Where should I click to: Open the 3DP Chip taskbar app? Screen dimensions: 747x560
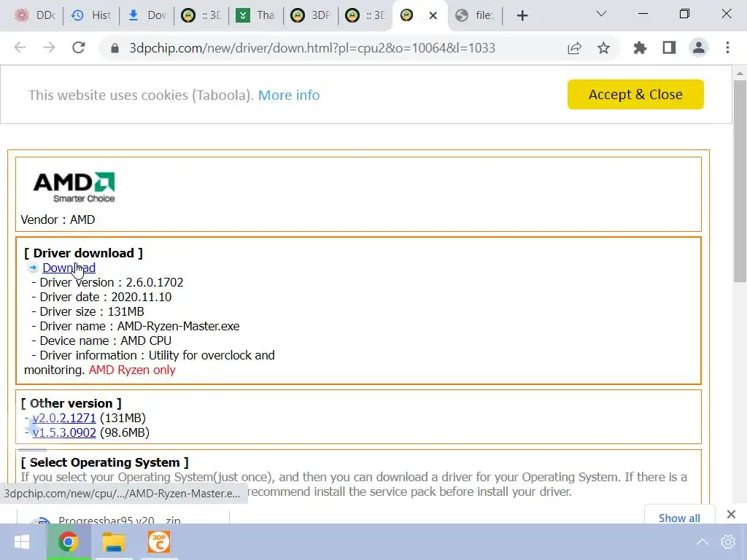tap(158, 542)
